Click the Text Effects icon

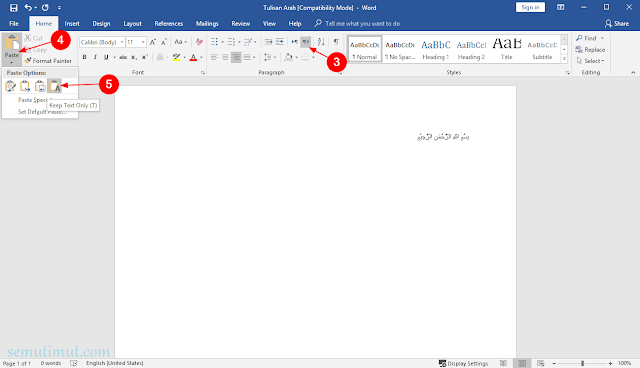point(160,57)
